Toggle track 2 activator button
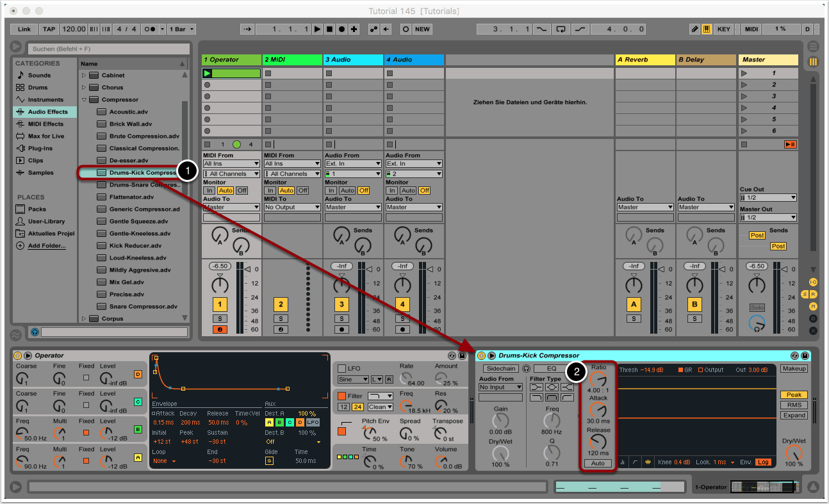 tap(281, 304)
